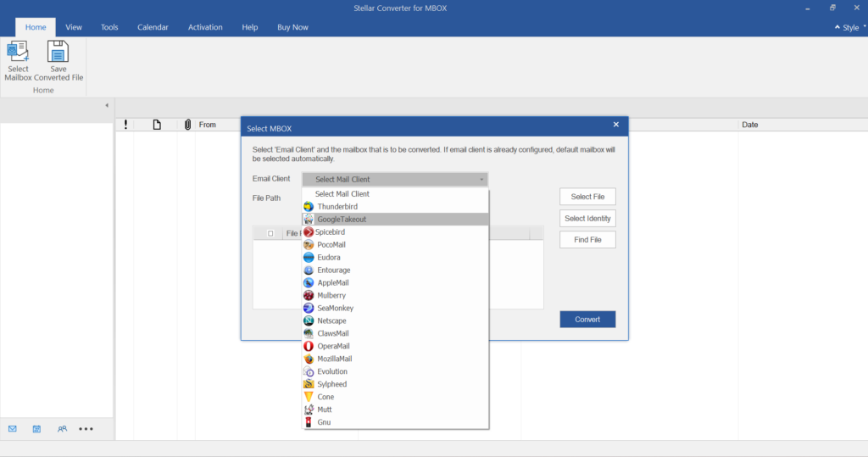Switch to the Home ribbon tab

pos(36,27)
